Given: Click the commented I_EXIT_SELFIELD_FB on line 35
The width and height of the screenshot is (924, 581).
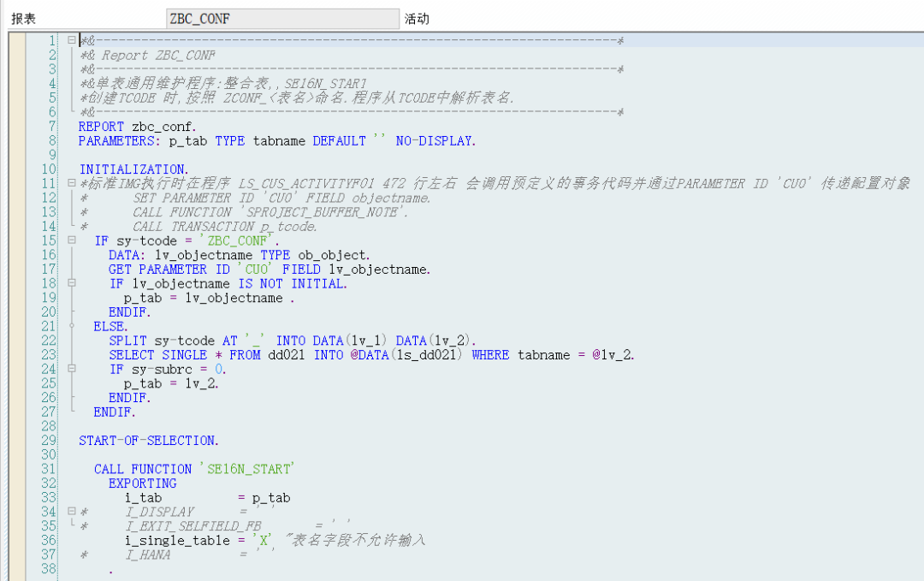Looking at the screenshot, I should tap(193, 526).
